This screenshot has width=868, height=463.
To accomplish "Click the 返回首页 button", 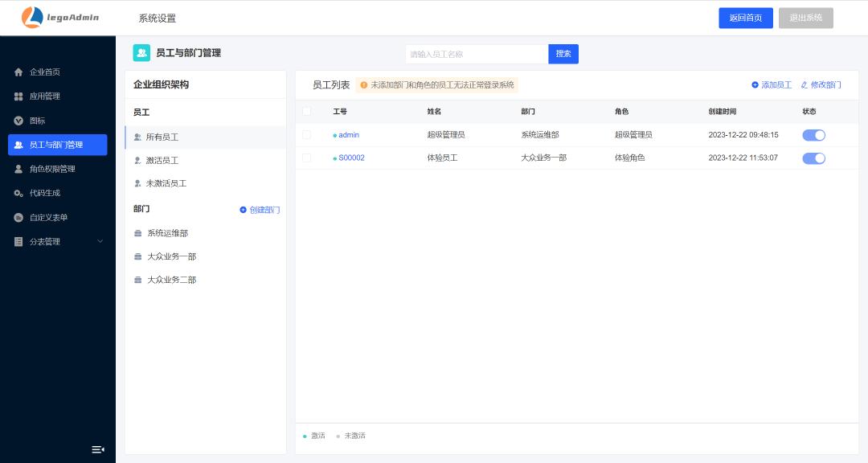I will (745, 18).
